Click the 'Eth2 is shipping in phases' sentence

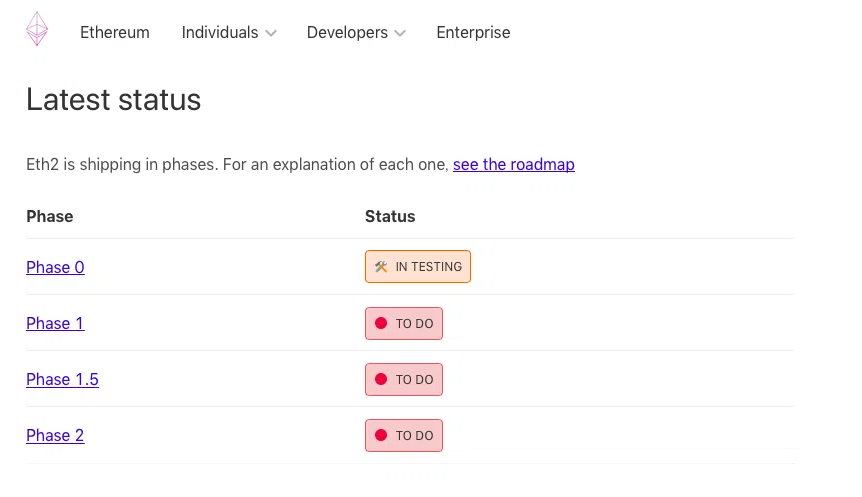[237, 164]
